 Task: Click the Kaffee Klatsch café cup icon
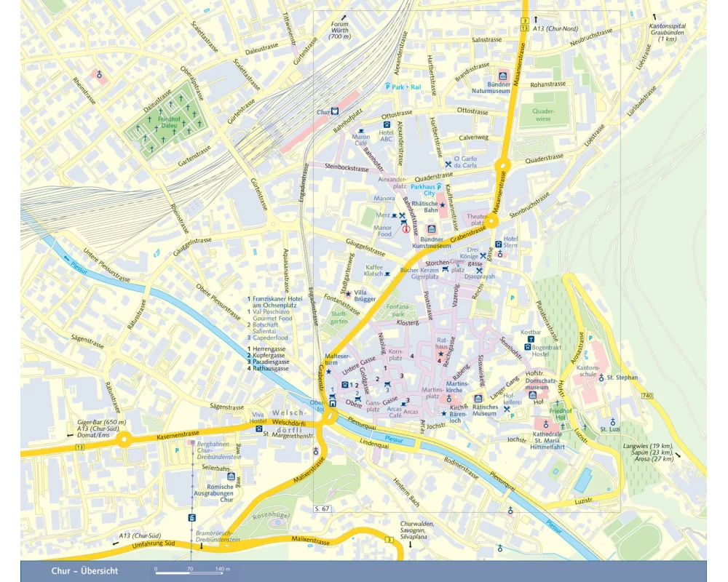(x=389, y=274)
